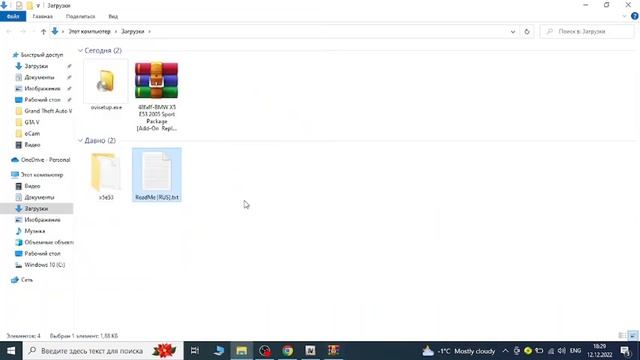
Task: Show hidden system tray icons
Action: click(505, 351)
